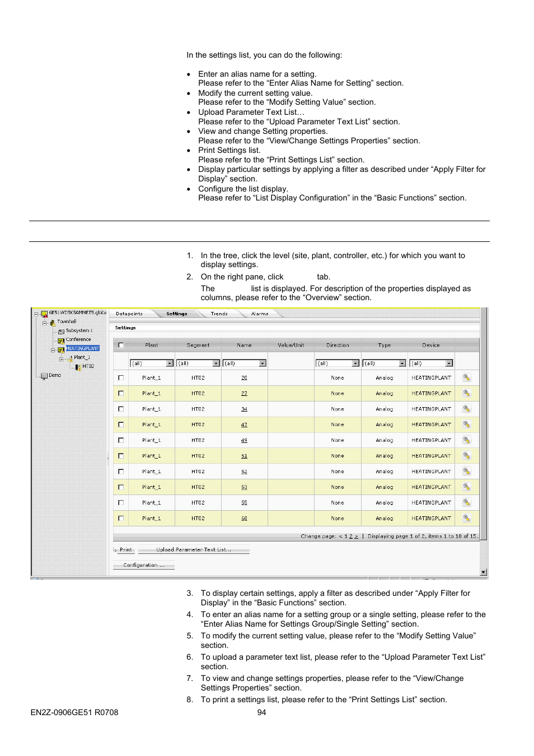Check the box for setting 47 row

[121, 425]
